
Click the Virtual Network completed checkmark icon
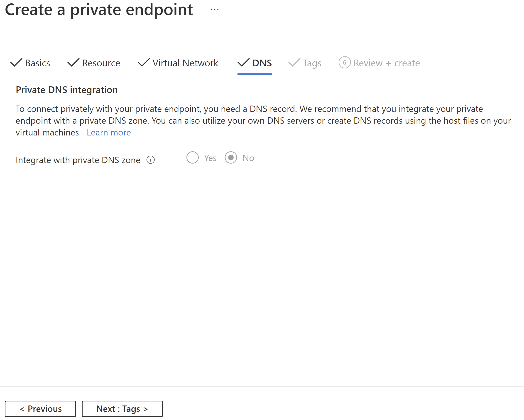(x=143, y=63)
